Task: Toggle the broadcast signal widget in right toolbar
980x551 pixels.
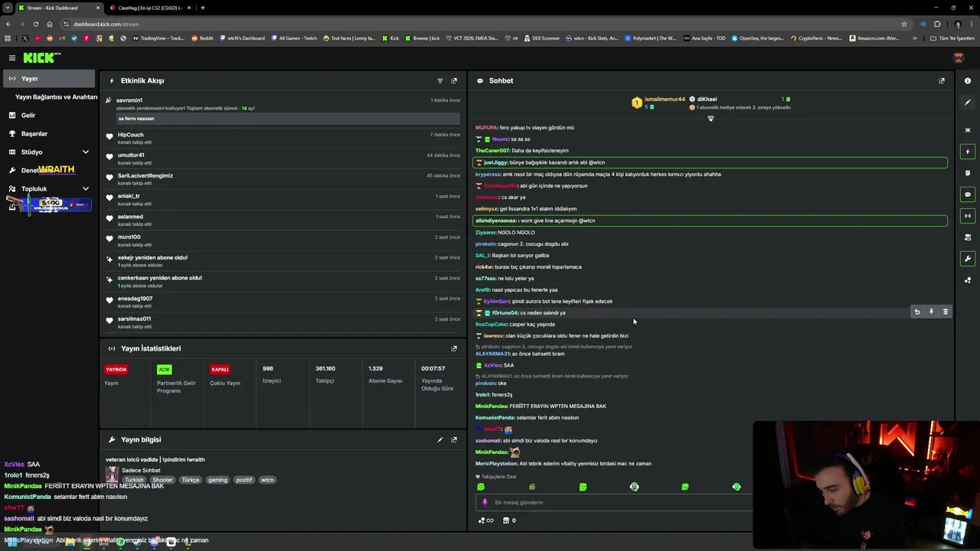Action: pos(968,216)
